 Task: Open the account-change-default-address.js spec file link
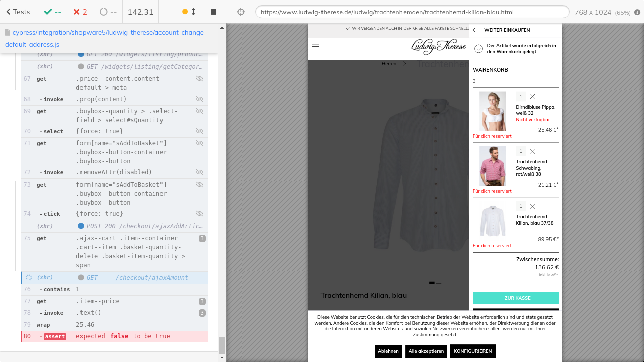click(106, 38)
